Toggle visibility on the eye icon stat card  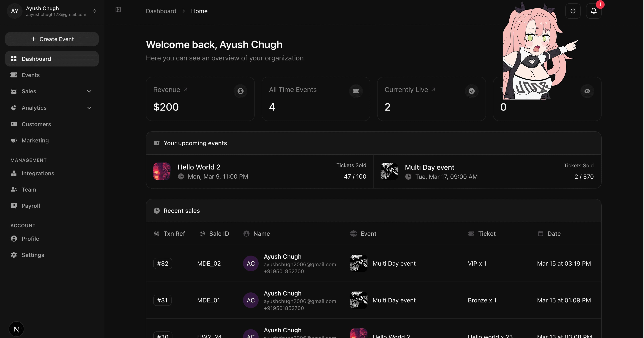coord(587,91)
